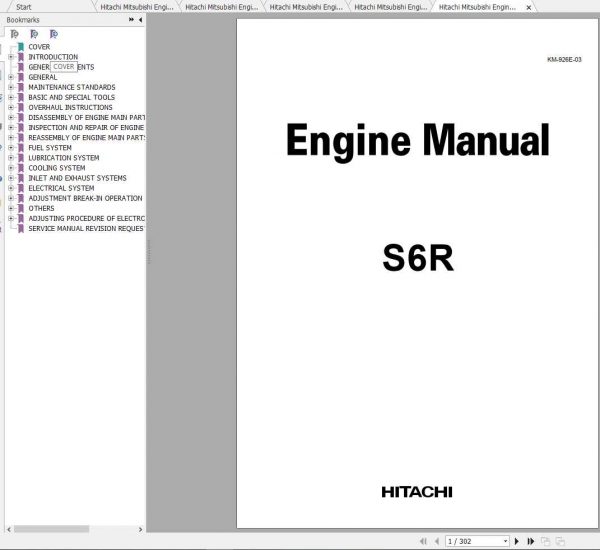
Task: Click the teal COVER bookmark icon
Action: coord(21,47)
